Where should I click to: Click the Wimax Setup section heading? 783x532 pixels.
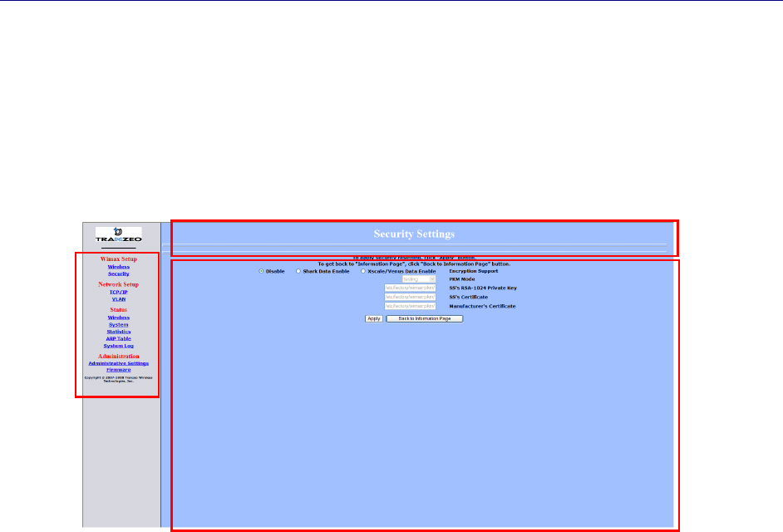click(118, 259)
